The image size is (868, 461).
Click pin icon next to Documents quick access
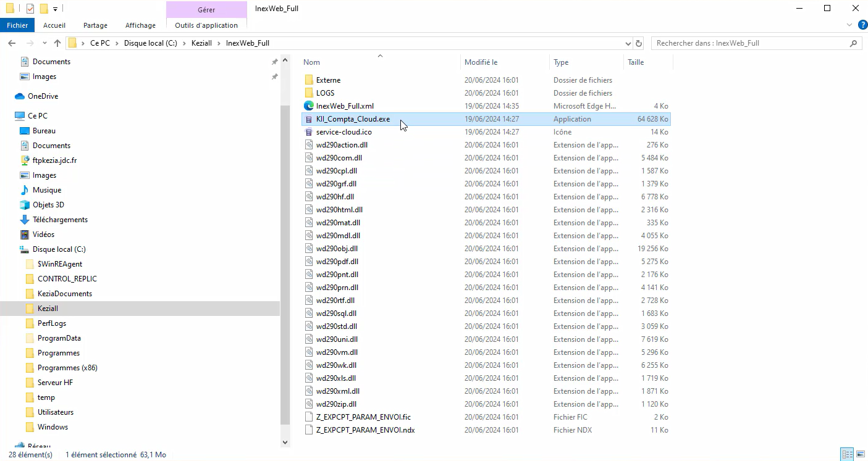pyautogui.click(x=274, y=62)
